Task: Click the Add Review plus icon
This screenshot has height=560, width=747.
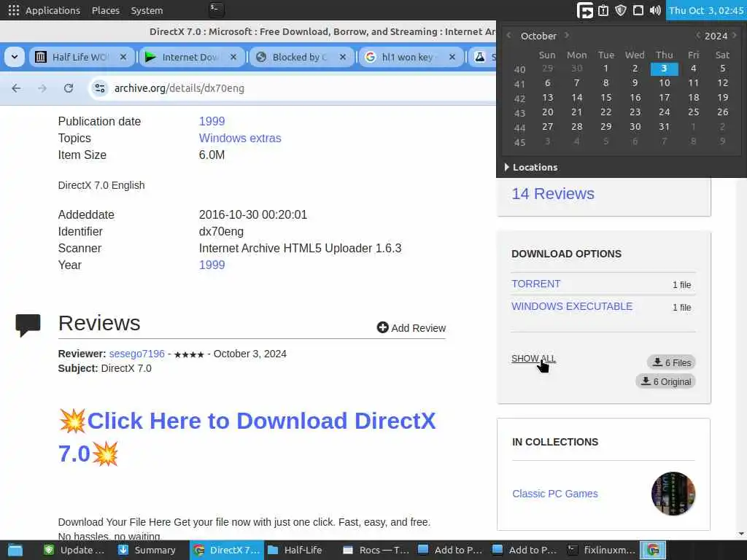Action: [x=382, y=327]
